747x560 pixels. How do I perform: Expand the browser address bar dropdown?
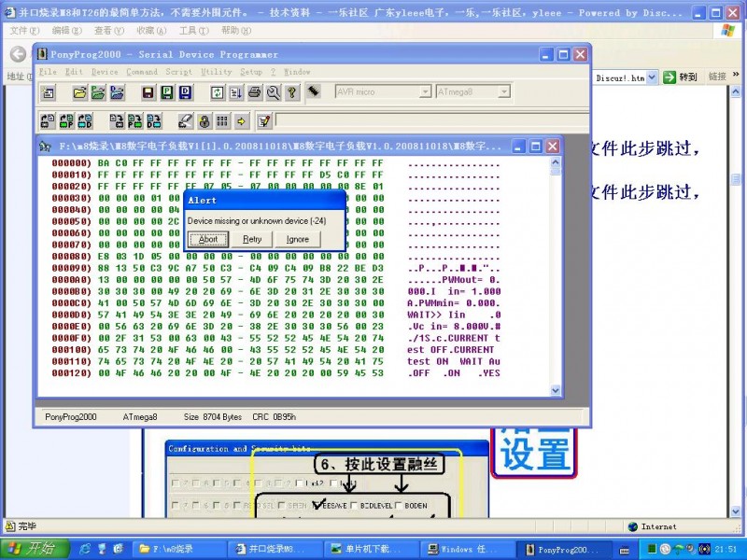(652, 77)
